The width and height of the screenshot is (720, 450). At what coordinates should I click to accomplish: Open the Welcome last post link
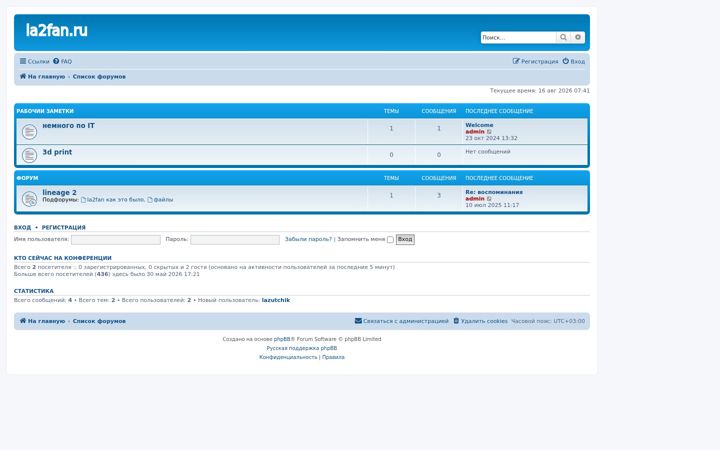coord(479,125)
